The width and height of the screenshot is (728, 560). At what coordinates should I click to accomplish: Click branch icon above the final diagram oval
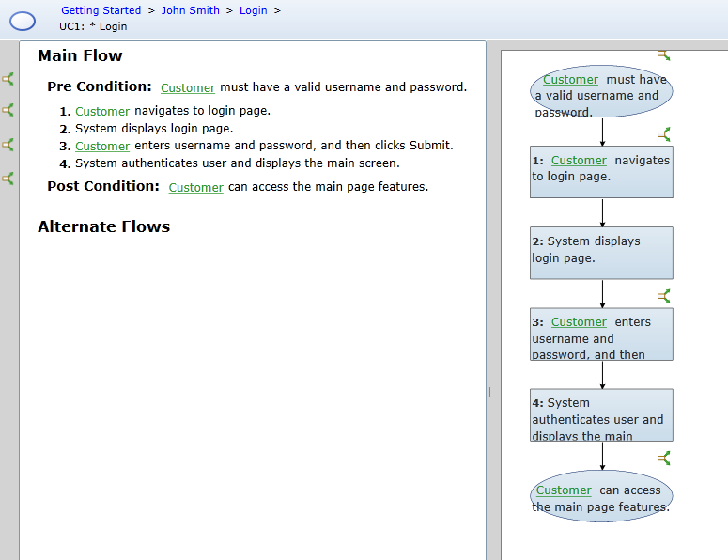663,458
